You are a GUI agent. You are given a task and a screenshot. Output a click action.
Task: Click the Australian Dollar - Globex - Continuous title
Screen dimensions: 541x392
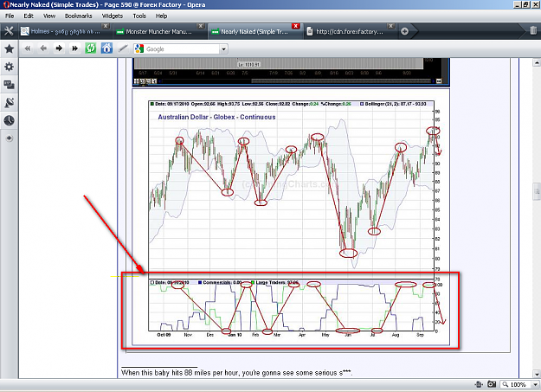tap(216, 117)
